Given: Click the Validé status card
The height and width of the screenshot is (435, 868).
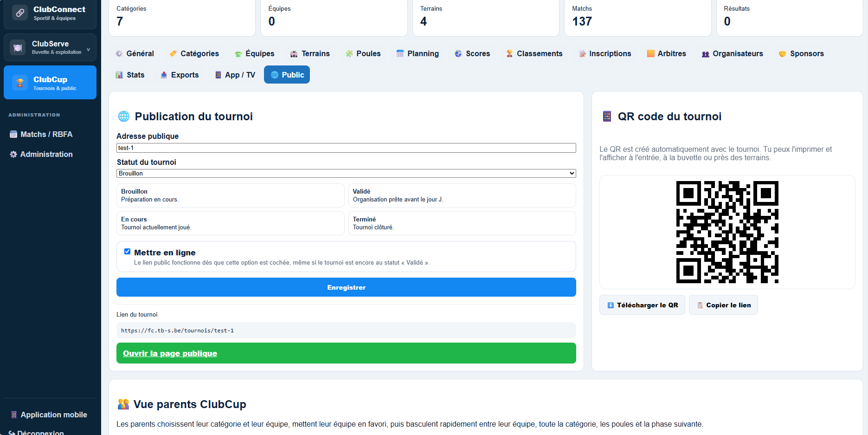Looking at the screenshot, I should tap(462, 195).
